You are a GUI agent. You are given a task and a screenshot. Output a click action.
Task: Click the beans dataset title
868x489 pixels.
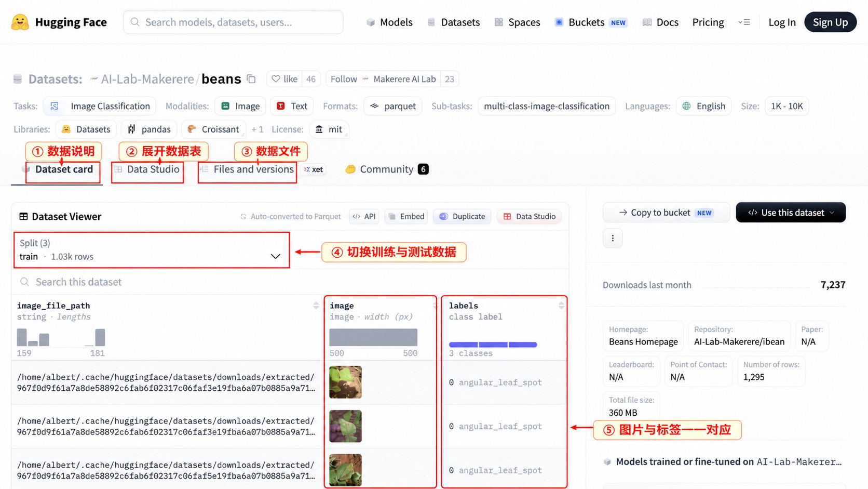[x=221, y=79]
